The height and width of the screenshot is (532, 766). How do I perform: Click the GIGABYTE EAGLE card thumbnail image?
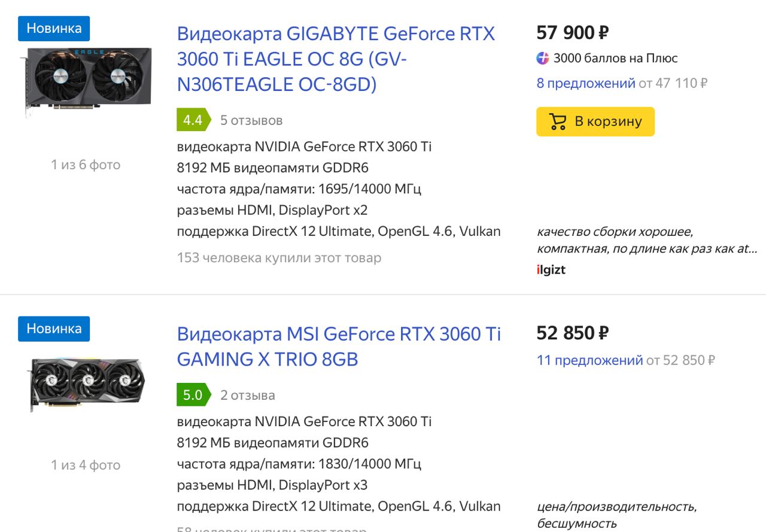(x=86, y=81)
